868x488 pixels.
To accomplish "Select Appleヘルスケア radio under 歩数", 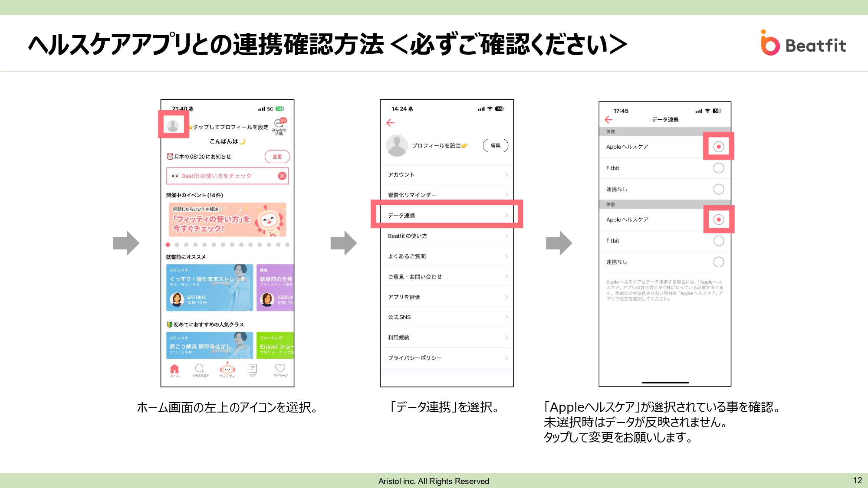I will click(x=718, y=147).
